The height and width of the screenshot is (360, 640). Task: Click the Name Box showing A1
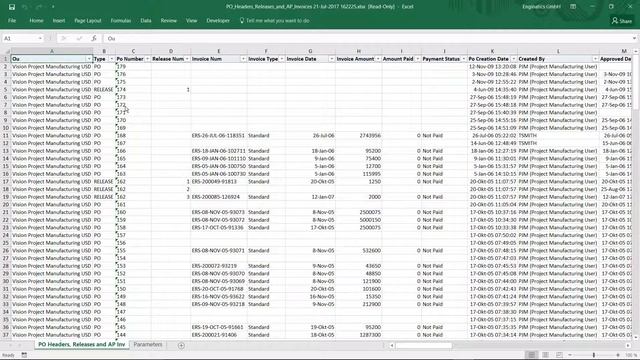(20, 38)
